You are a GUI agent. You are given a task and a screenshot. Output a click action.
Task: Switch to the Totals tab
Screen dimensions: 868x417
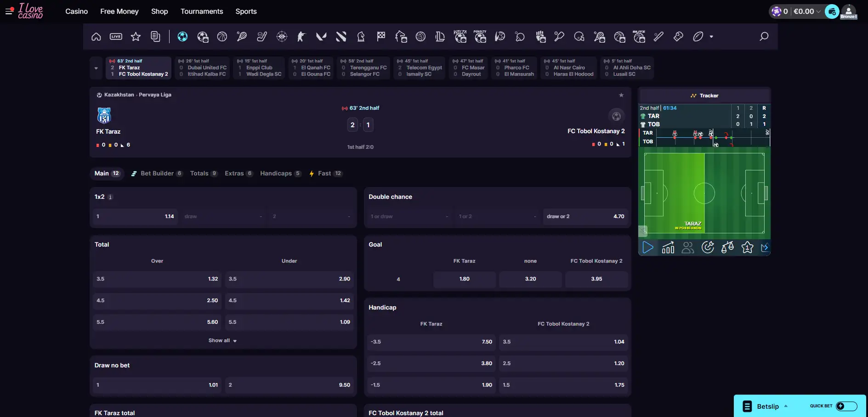(204, 174)
